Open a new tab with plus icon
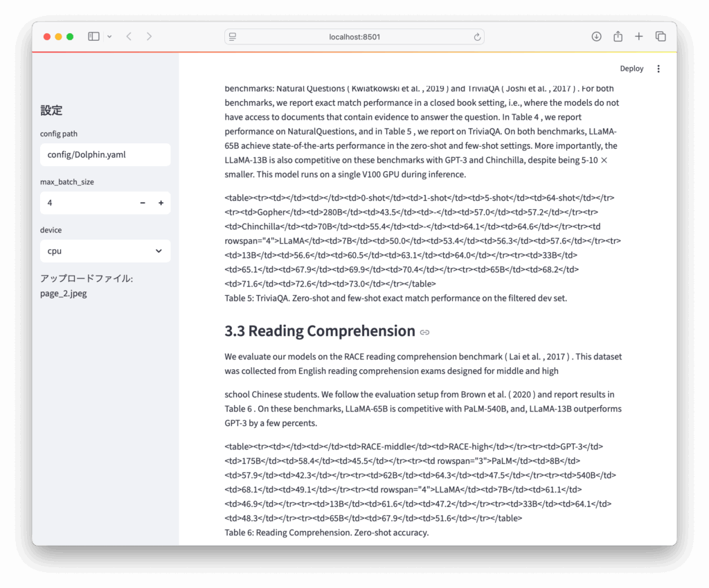709x588 pixels. (639, 37)
